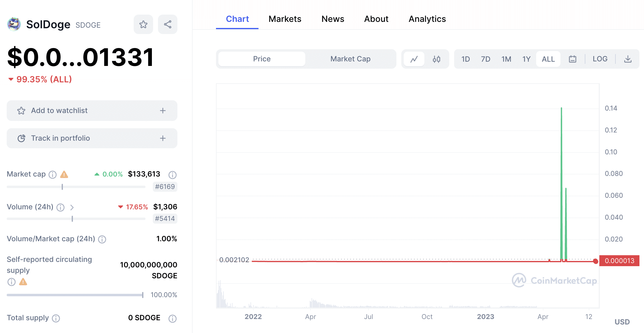Click volume rank #5414 badge

click(165, 218)
